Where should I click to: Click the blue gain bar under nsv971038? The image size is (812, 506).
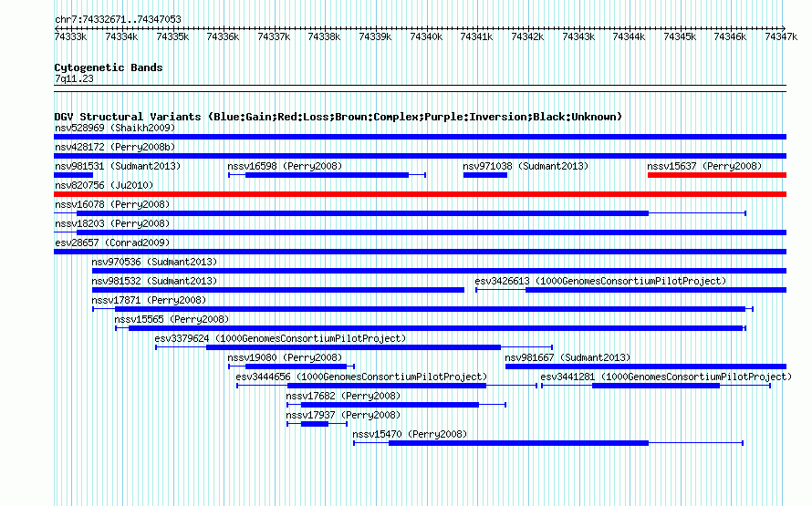pos(485,175)
